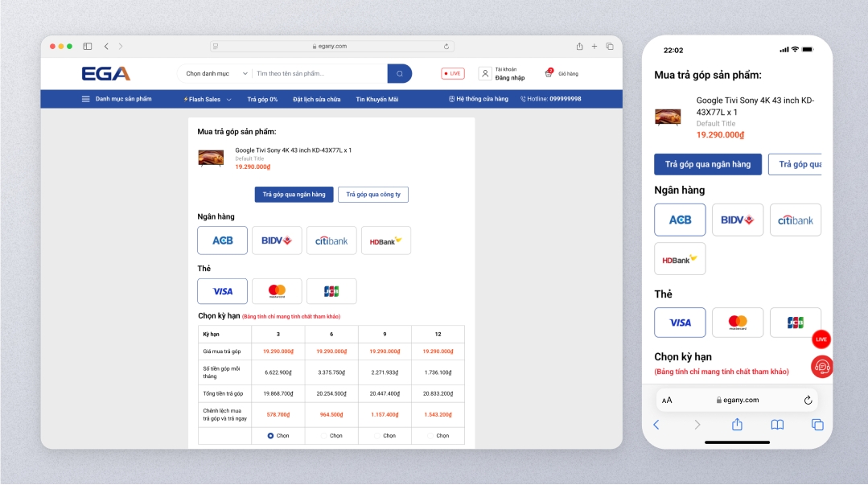
Task: Click the search magnifier button
Action: click(x=399, y=74)
